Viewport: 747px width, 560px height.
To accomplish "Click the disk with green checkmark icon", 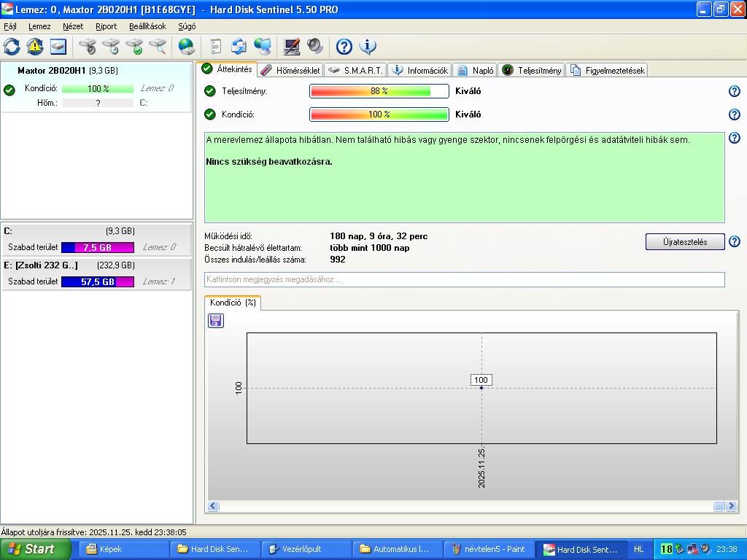I will coord(134,47).
